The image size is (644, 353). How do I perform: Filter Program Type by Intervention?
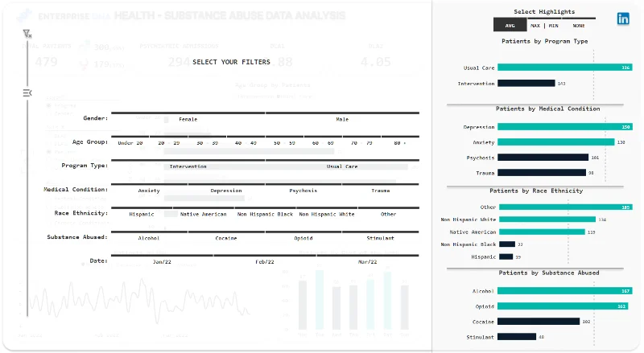click(x=188, y=166)
